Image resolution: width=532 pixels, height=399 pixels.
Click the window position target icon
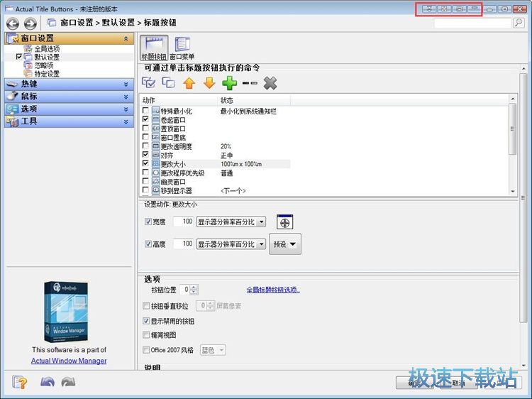(x=285, y=222)
